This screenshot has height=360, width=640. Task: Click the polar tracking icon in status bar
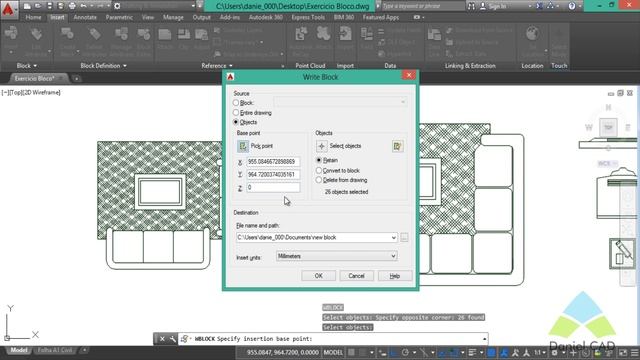(x=405, y=353)
